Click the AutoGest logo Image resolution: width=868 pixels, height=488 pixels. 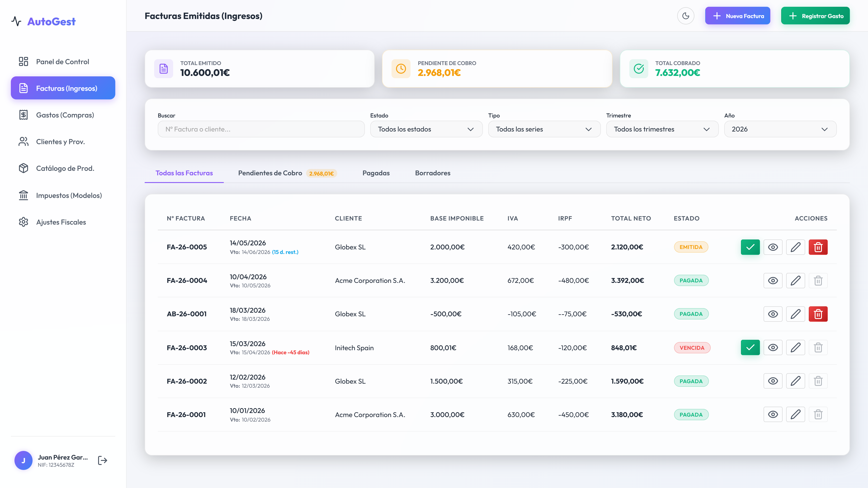(44, 21)
